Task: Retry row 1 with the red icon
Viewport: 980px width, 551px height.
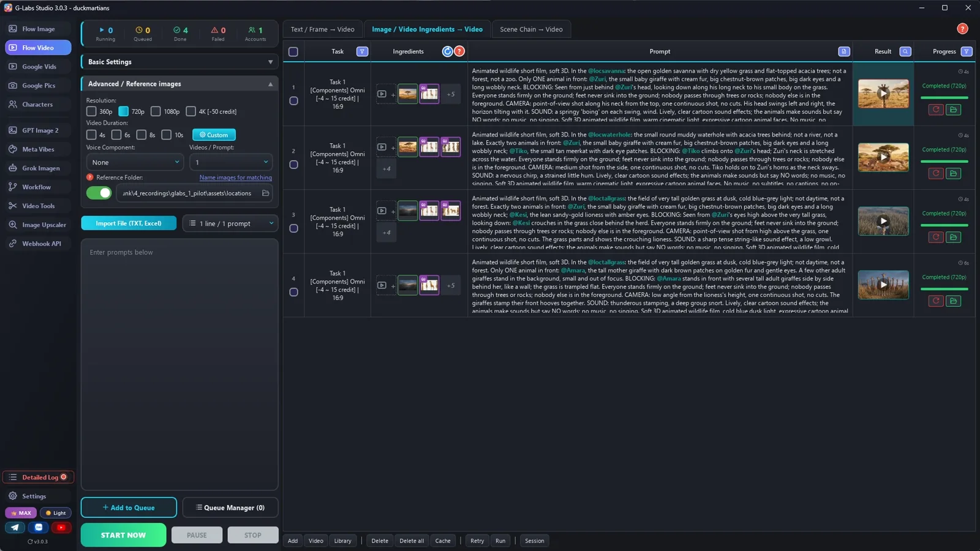Action: pyautogui.click(x=936, y=110)
